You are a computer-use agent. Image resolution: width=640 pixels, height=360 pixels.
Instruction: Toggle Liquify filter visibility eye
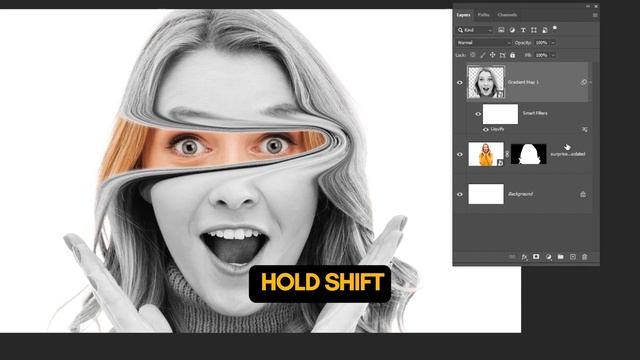(486, 130)
